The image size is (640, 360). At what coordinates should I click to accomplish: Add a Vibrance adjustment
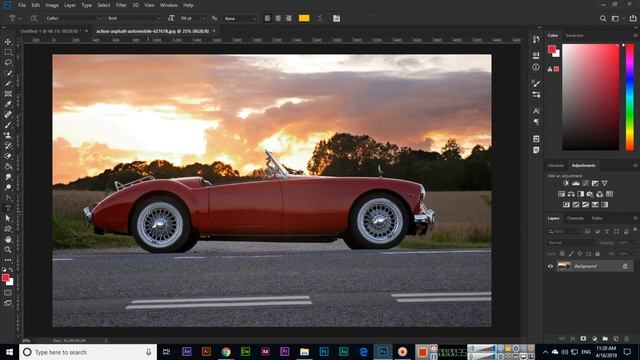(604, 183)
